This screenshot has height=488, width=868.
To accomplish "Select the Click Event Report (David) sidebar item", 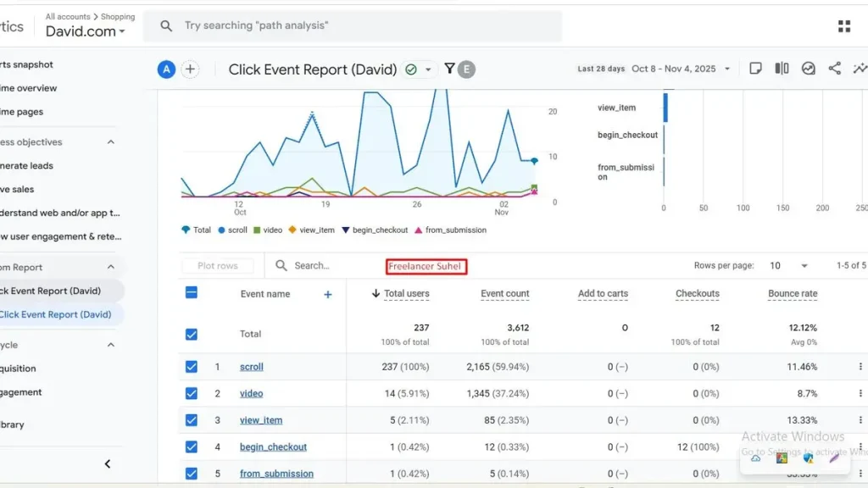I will click(55, 313).
